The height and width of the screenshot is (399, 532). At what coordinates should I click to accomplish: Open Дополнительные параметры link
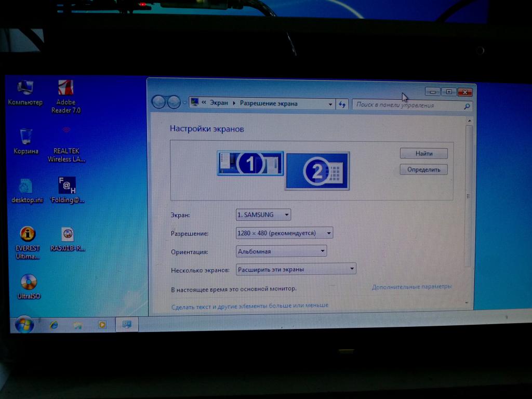click(411, 287)
